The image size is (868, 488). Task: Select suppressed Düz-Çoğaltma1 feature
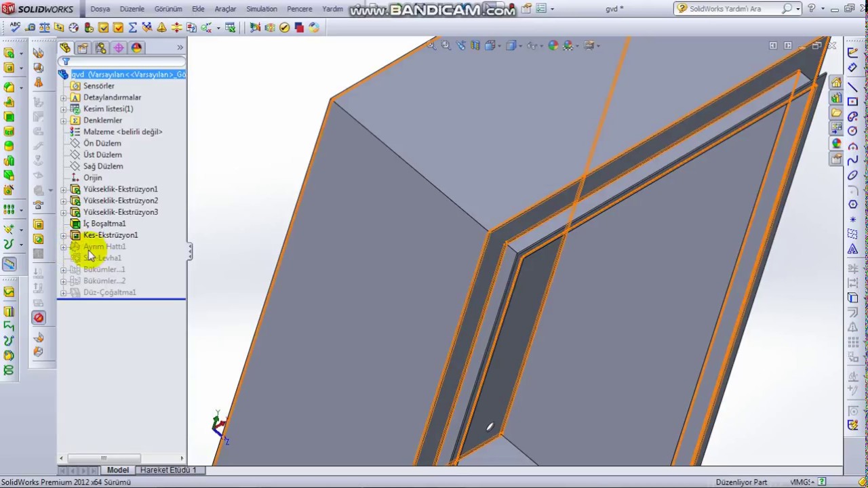click(109, 292)
